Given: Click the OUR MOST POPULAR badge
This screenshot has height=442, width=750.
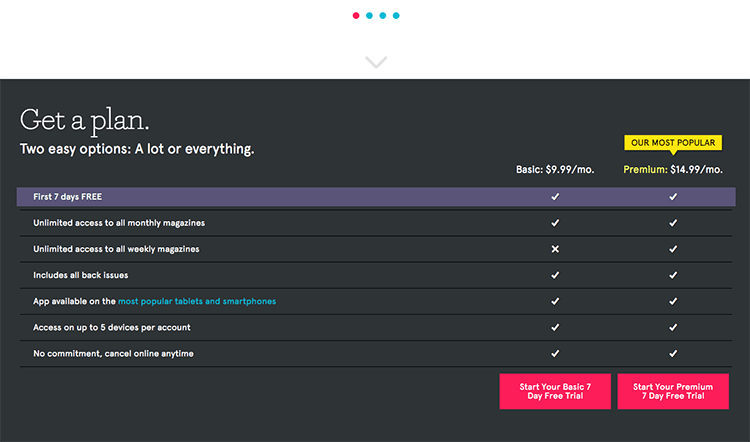Looking at the screenshot, I should 673,143.
